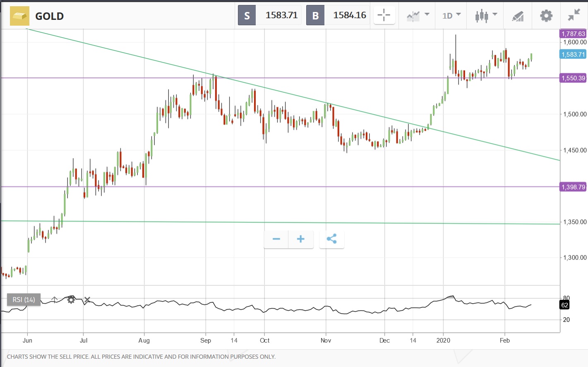The width and height of the screenshot is (588, 367).
Task: Click the RSI (14) indicator label
Action: click(x=23, y=299)
